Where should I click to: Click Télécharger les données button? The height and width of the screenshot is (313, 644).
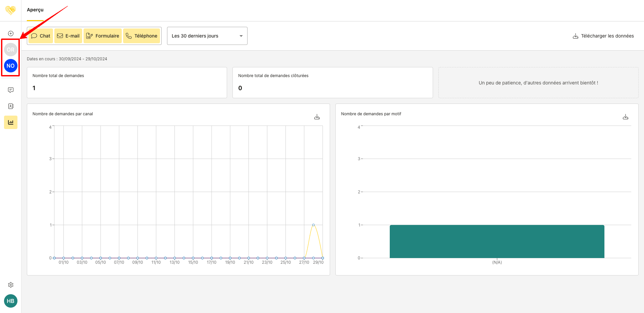point(603,36)
